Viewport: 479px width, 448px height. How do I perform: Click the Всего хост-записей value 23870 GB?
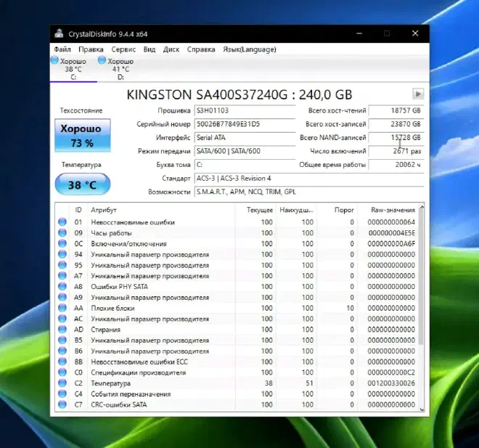[396, 124]
